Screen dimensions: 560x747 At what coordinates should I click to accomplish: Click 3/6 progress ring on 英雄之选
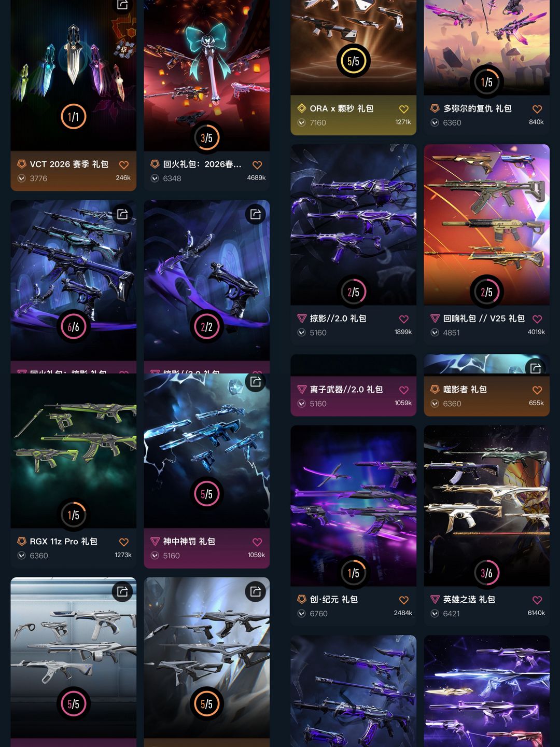click(486, 573)
